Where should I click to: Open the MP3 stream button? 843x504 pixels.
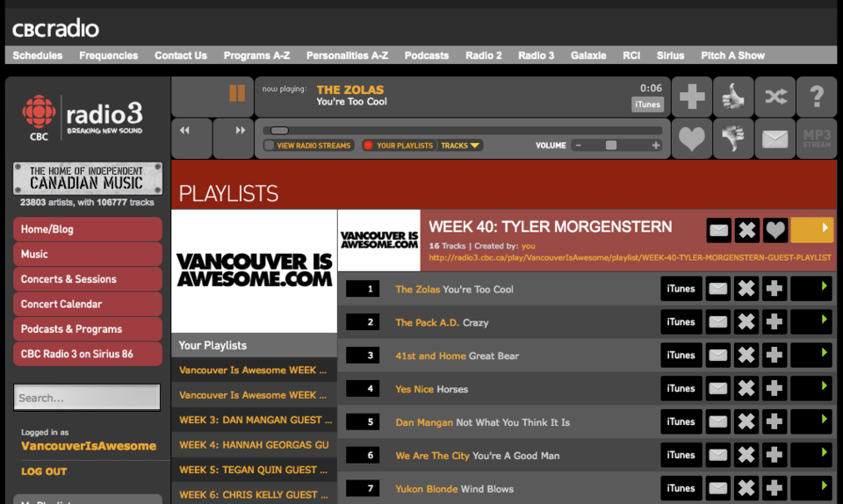click(817, 139)
